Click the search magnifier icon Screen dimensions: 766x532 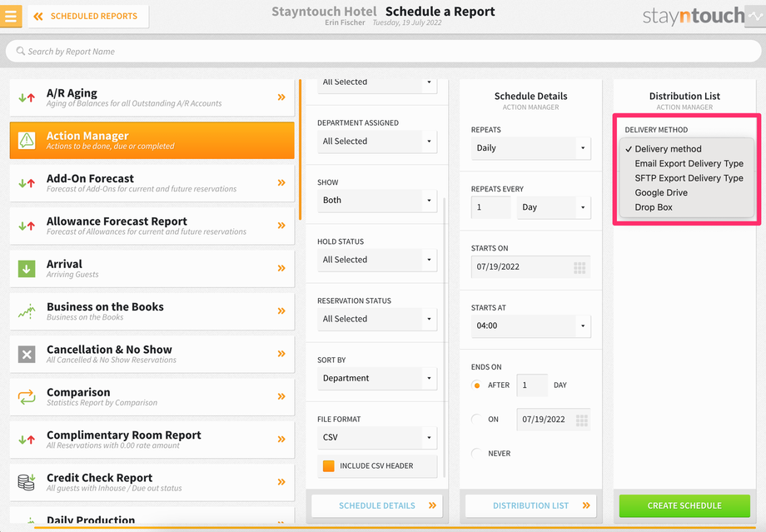(21, 51)
